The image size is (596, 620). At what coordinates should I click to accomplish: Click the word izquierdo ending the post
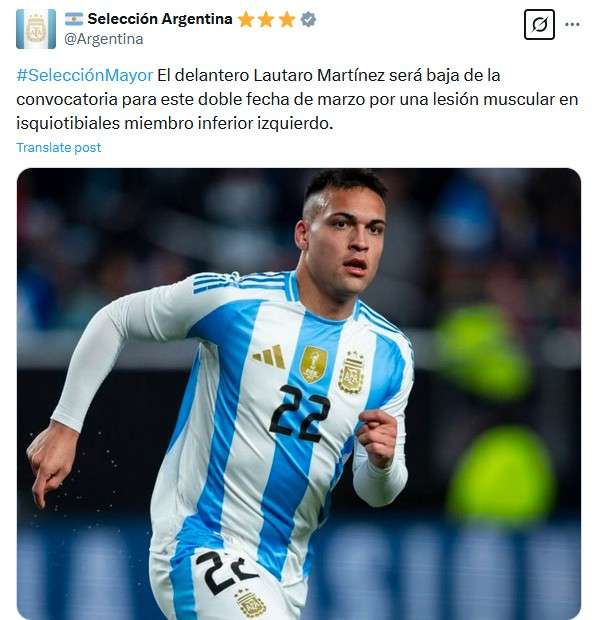click(295, 123)
